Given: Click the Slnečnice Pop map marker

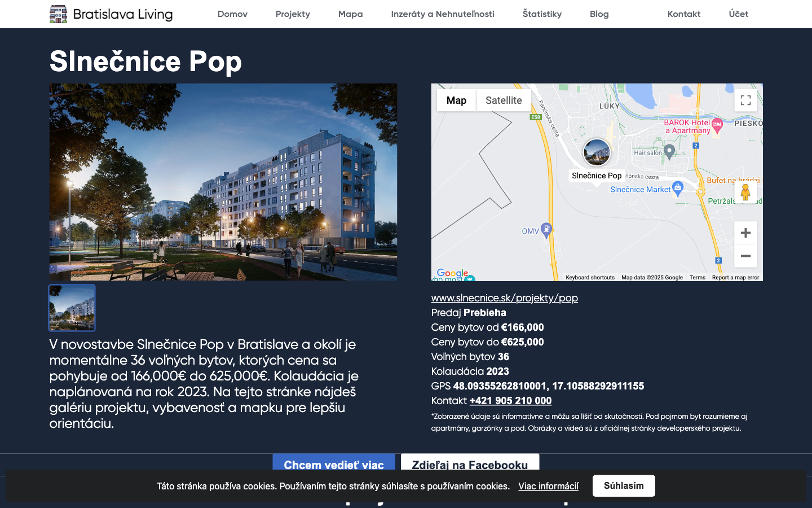Looking at the screenshot, I should 597,152.
